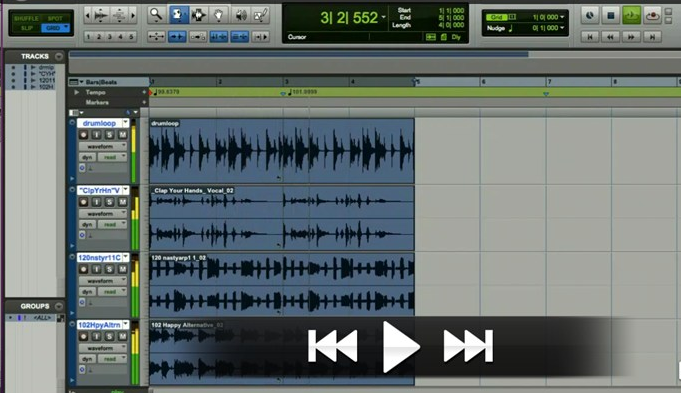The height and width of the screenshot is (393, 681).
Task: Toggle Insertion Follows Playback button
Action: 261,37
